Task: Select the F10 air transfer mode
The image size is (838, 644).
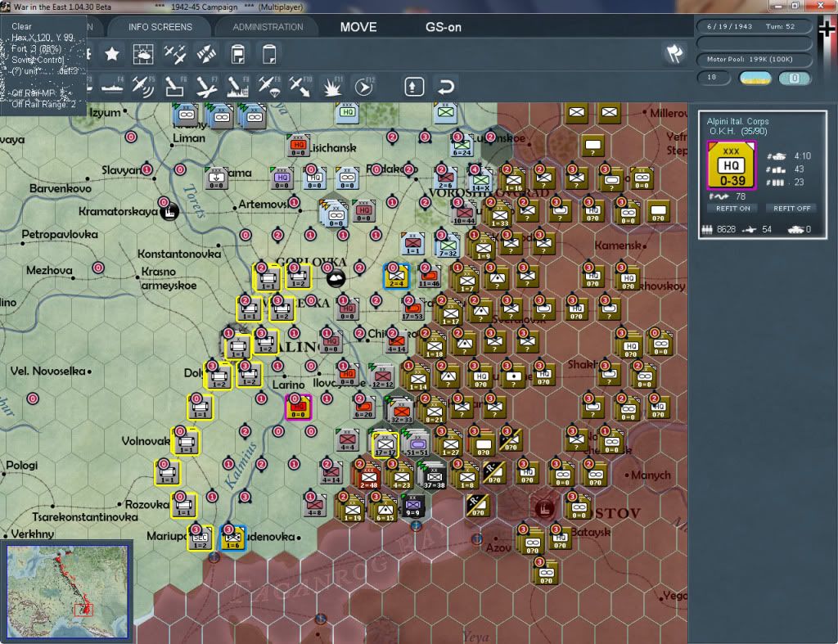Action: click(x=300, y=87)
